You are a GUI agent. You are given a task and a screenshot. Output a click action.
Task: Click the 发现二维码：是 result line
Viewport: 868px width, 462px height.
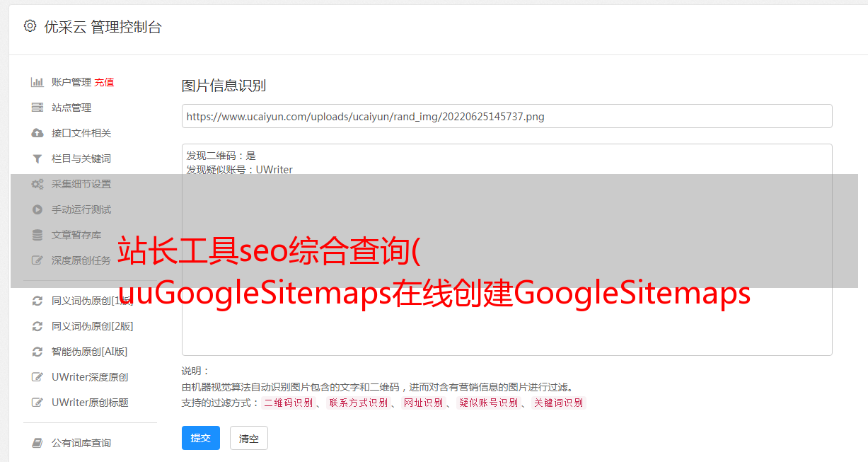221,156
